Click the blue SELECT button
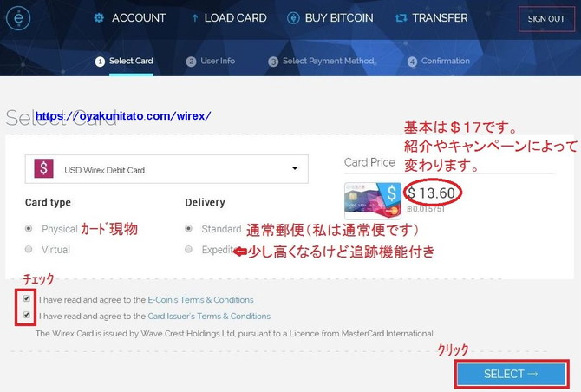581x392 pixels. point(512,374)
